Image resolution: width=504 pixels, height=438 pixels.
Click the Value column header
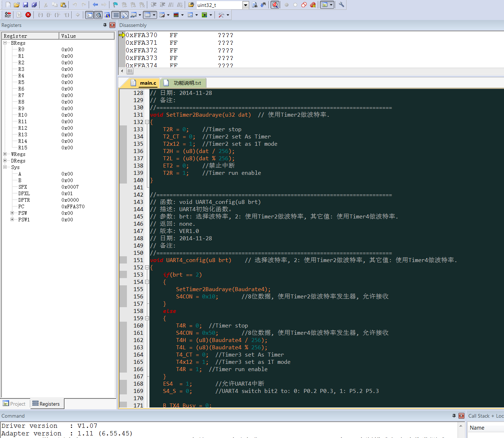87,36
